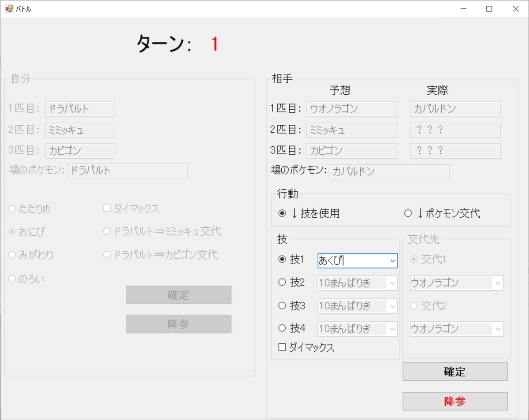529x420 pixels.
Task: Click the 交代先 group label
Action: point(423,239)
